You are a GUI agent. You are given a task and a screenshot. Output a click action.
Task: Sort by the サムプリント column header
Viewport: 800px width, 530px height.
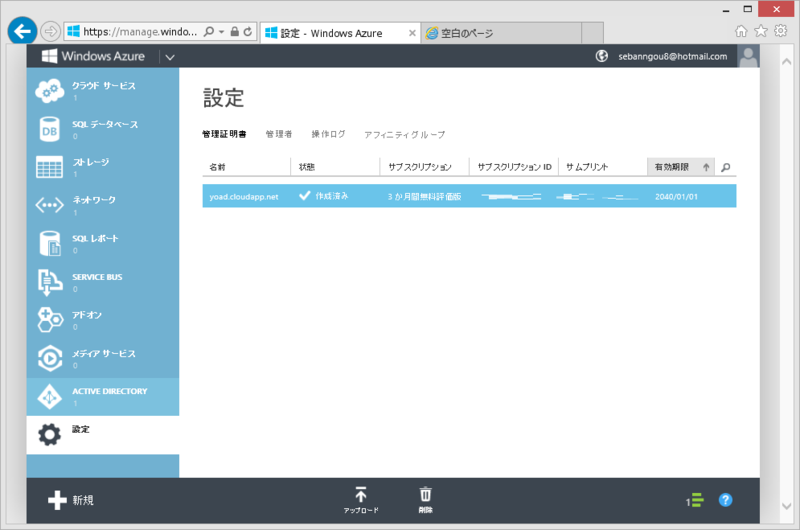603,167
